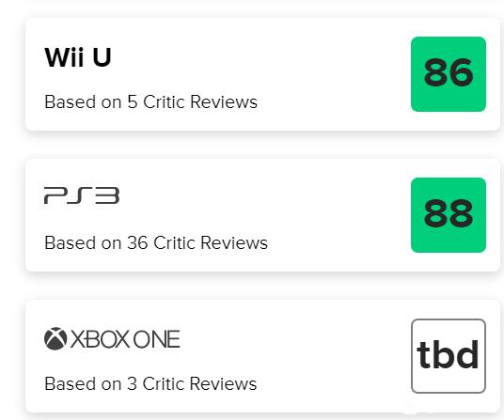Click the PS3 logo
Screen dimensions: 504x420
tap(82, 195)
